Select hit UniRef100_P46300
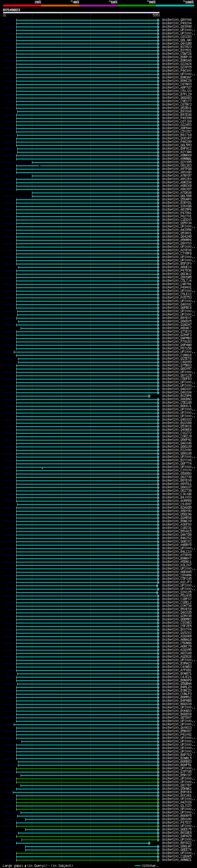The height and width of the screenshot is (868, 197). pos(176,71)
